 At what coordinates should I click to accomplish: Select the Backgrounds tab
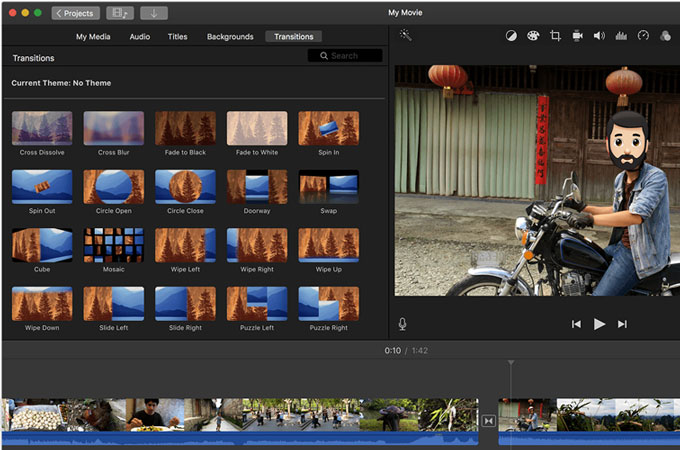point(230,37)
